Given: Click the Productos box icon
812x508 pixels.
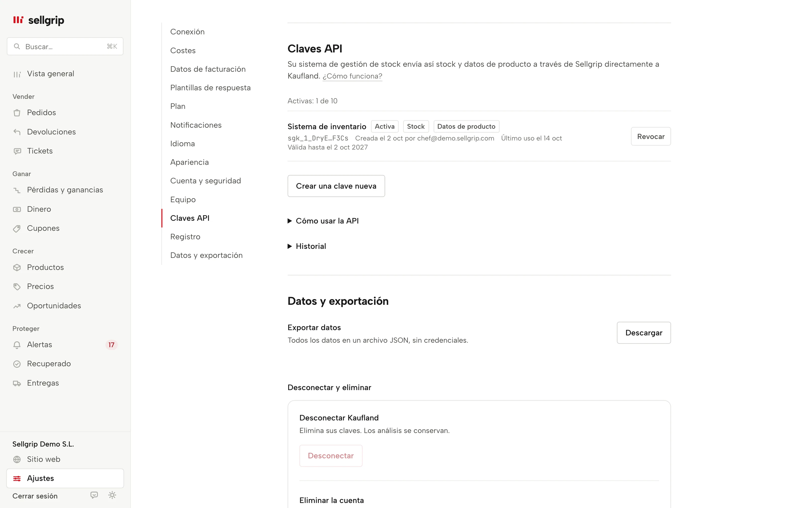Looking at the screenshot, I should click(x=17, y=267).
